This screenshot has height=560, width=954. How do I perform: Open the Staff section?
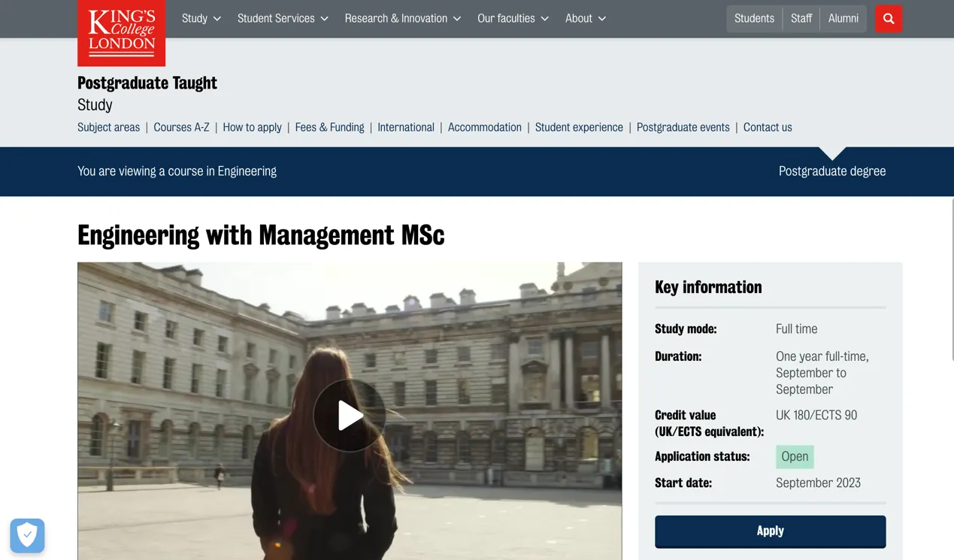click(x=801, y=19)
